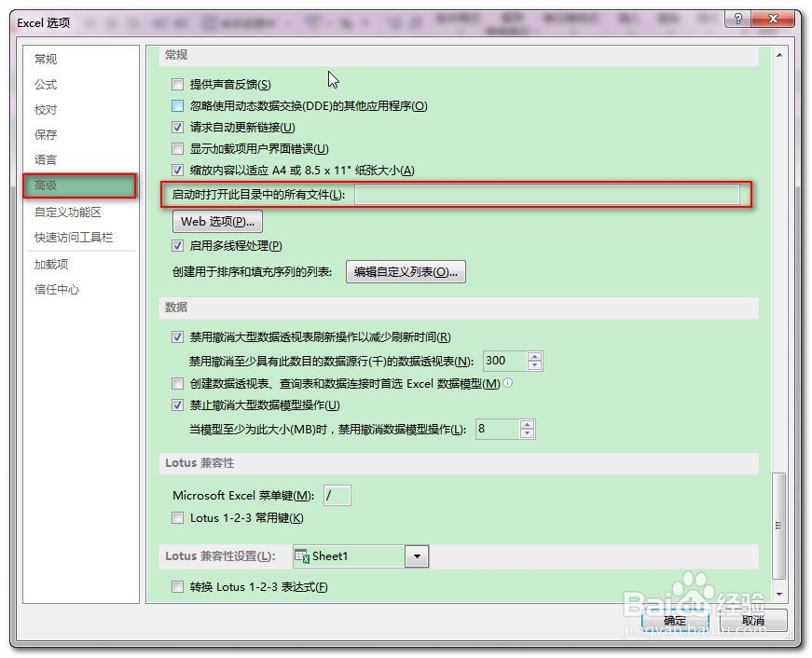The width and height of the screenshot is (812, 658).
Task: Enable Lotus 1-2-3 常用键 checkbox
Action: coord(178,517)
